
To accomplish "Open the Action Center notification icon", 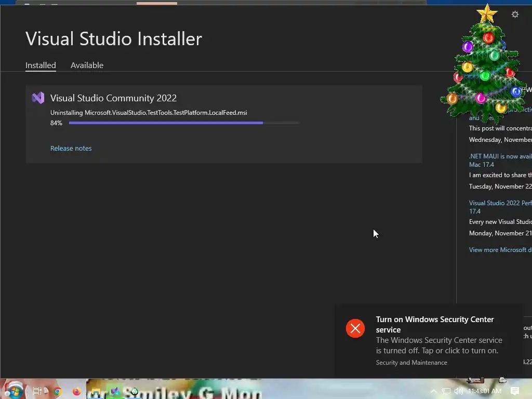I will click(515, 391).
